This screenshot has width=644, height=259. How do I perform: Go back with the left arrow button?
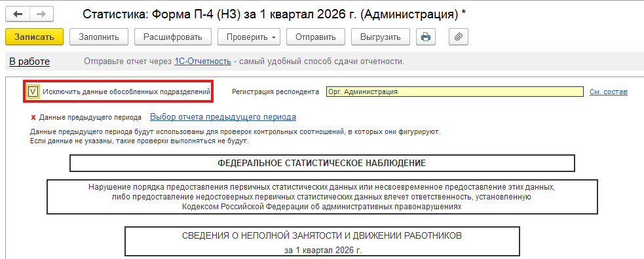coord(18,14)
